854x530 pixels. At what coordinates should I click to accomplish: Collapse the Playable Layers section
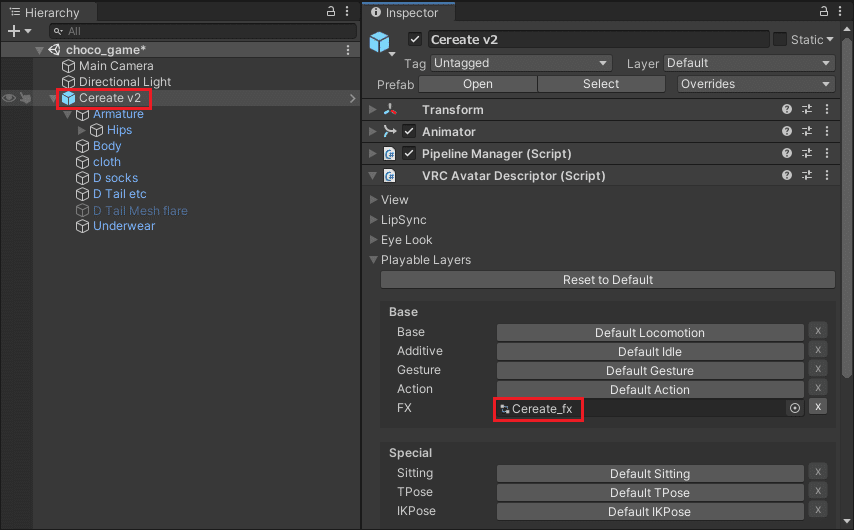[374, 260]
